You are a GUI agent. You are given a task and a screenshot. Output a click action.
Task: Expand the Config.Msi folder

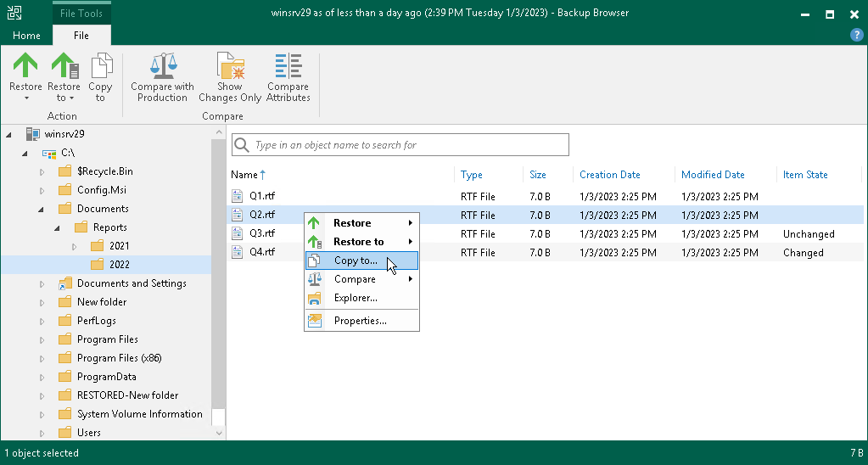(42, 190)
